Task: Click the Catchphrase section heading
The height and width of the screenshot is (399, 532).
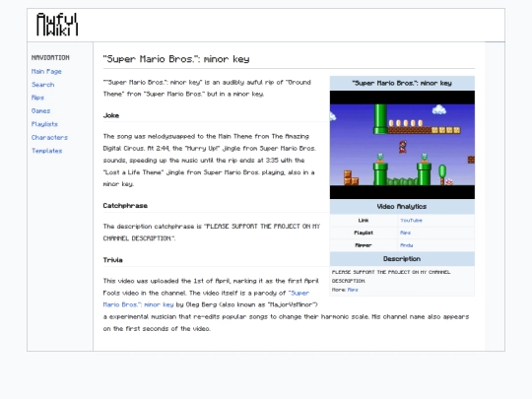Action: pyautogui.click(x=125, y=206)
